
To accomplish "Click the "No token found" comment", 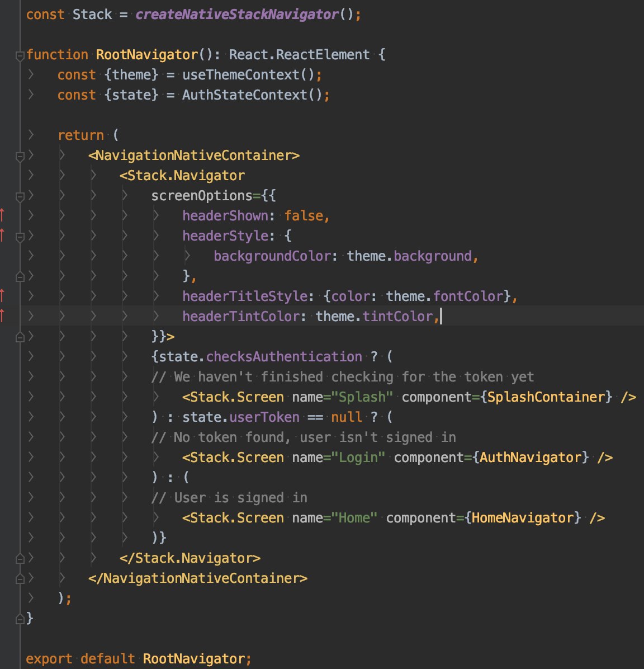I will 304,437.
